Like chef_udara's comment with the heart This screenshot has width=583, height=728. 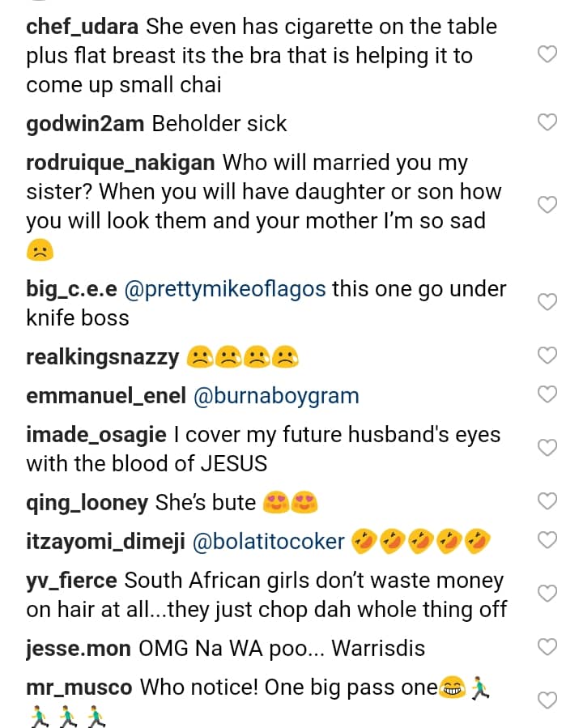tap(548, 55)
